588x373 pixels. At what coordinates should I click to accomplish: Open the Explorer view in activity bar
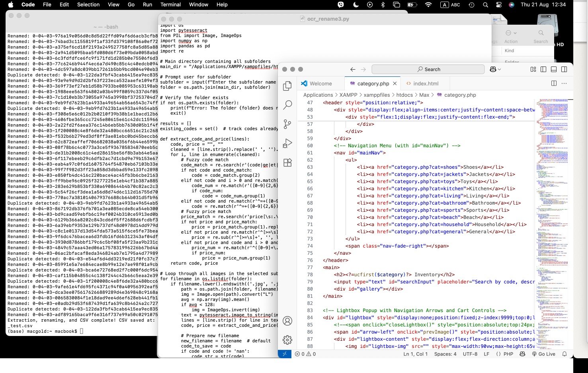[287, 86]
